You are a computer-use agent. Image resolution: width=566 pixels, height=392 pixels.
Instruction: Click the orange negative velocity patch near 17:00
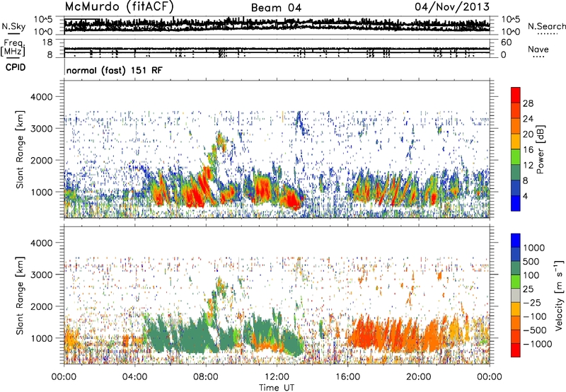(364, 332)
